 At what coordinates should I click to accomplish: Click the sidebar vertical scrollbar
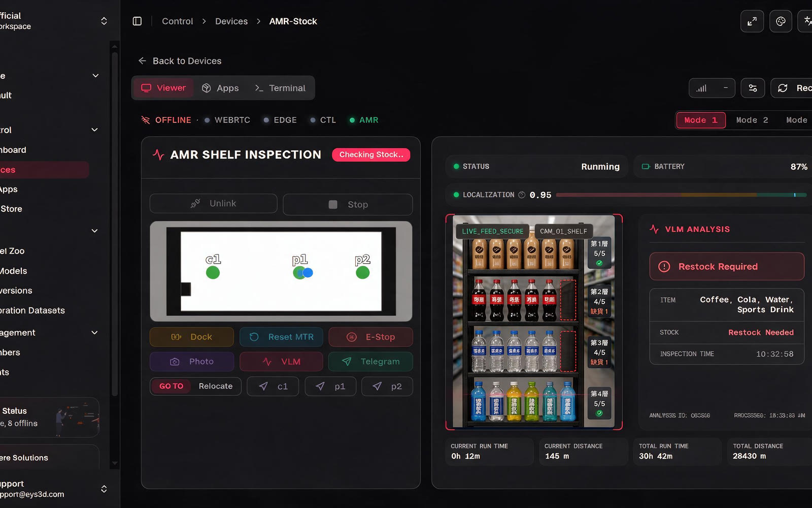click(115, 224)
